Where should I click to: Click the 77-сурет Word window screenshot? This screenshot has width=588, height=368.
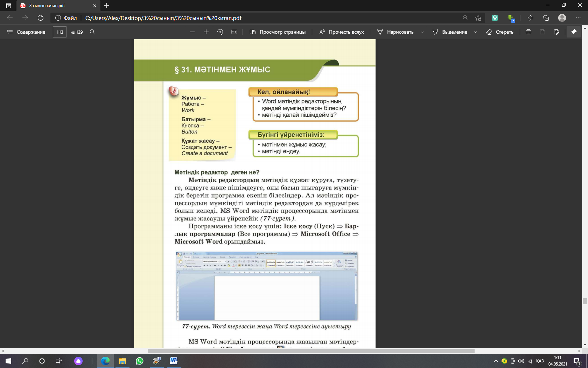click(267, 286)
